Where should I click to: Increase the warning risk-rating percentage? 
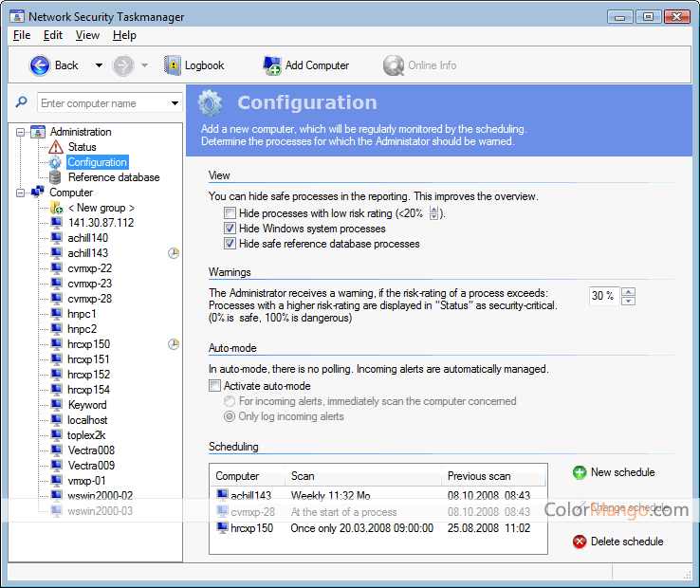point(628,291)
